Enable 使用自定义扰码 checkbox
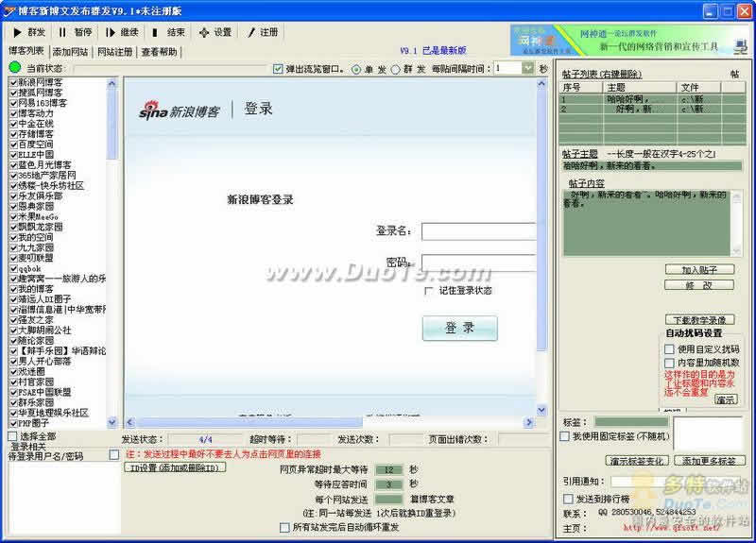This screenshot has height=543, width=756. click(x=669, y=349)
